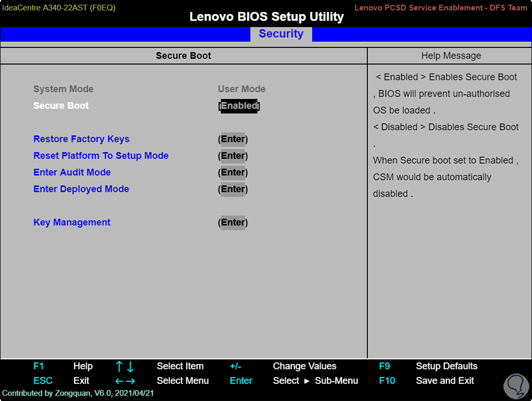532x401 pixels.
Task: Open Reset Platform To Setup Mode
Action: [101, 155]
